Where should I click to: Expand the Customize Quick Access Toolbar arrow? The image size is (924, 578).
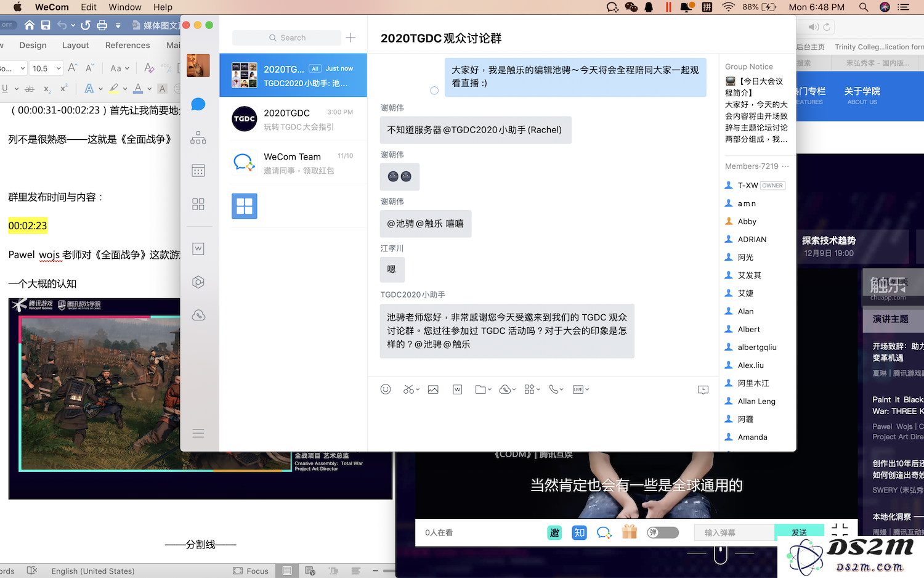pos(118,25)
